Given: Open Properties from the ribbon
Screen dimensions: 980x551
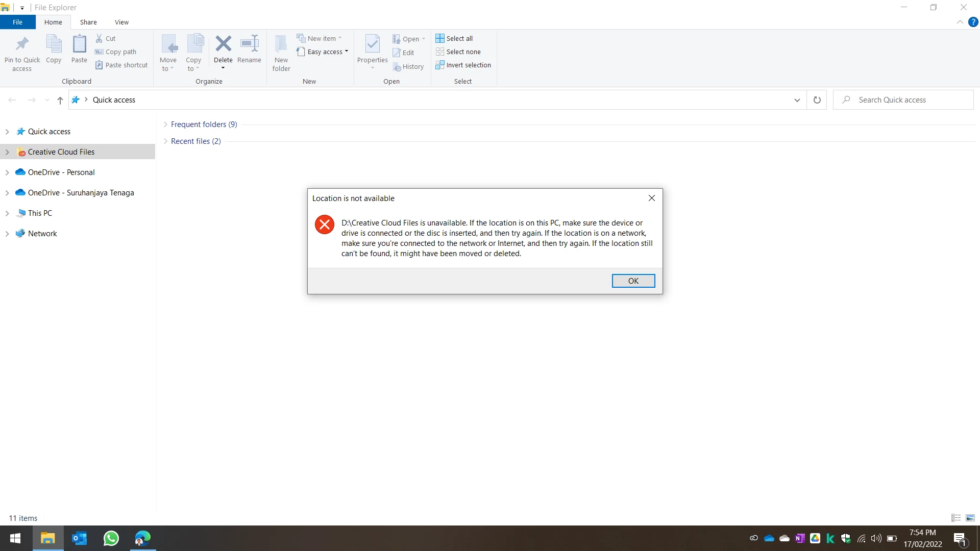Looking at the screenshot, I should (x=373, y=45).
